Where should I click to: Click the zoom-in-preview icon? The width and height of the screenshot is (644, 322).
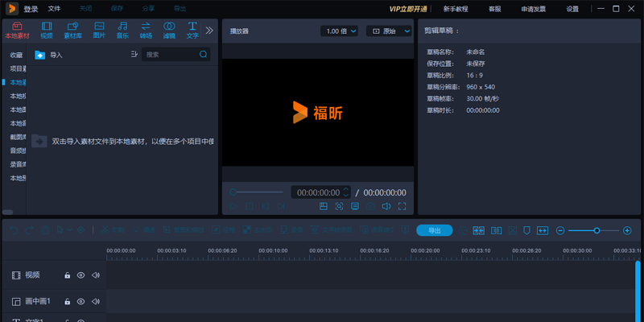[339, 207]
